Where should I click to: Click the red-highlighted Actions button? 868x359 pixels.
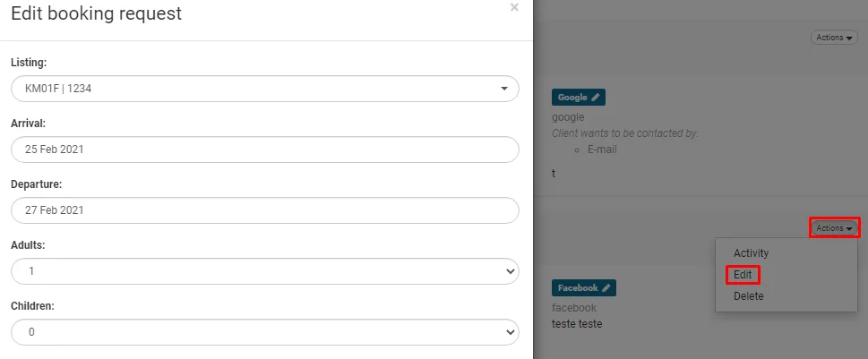[835, 228]
